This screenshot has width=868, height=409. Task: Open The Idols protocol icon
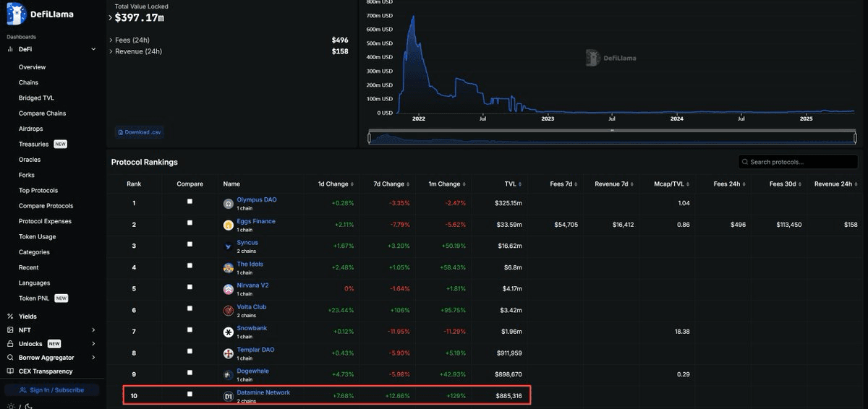(229, 268)
